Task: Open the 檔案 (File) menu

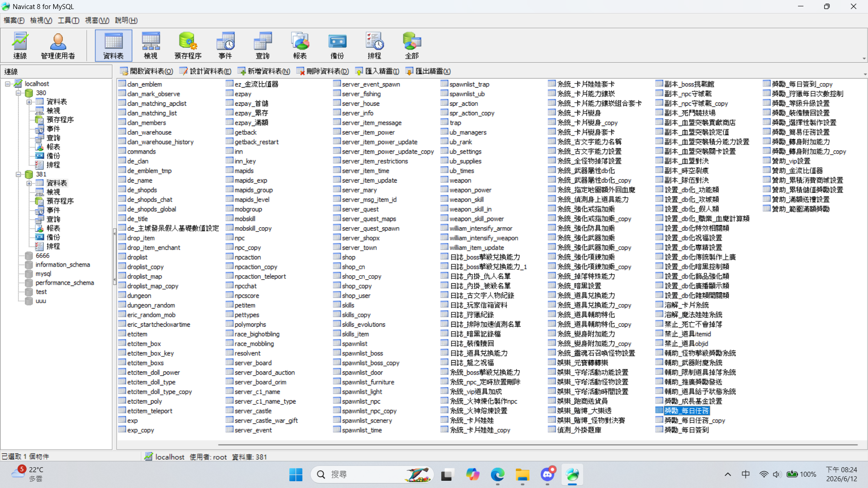Action: click(x=14, y=20)
